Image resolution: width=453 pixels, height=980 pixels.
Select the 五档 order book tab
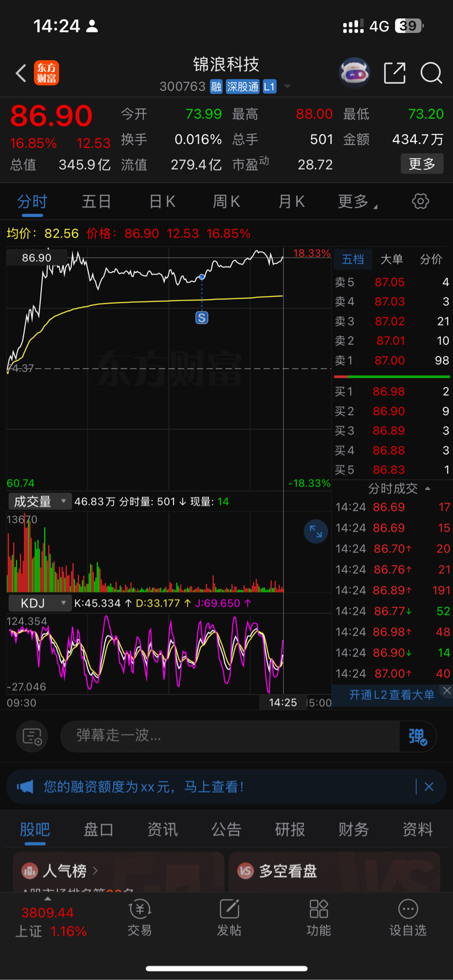353,259
